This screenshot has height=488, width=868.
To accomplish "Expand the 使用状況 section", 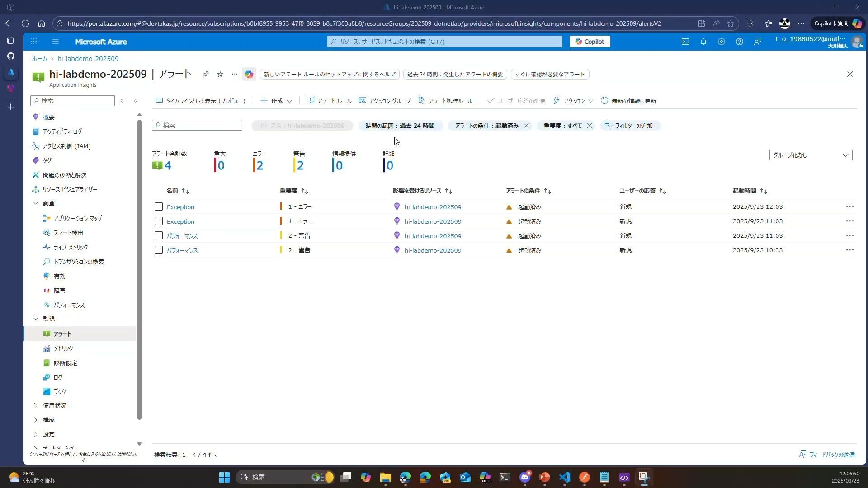I will tap(36, 405).
